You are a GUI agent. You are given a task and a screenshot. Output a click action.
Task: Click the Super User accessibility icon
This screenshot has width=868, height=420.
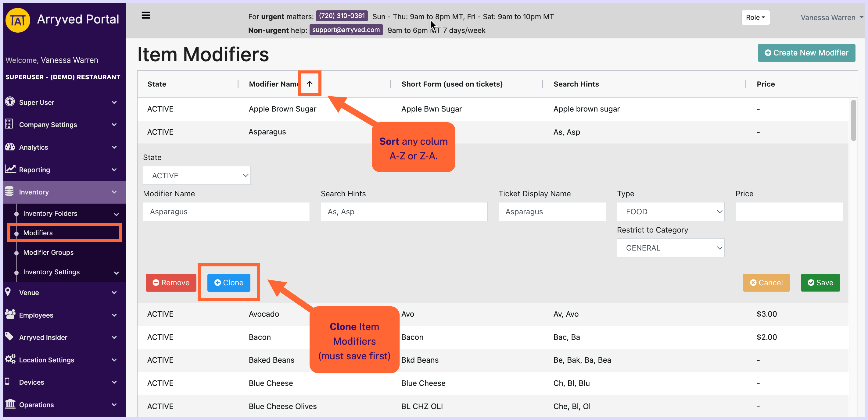10,101
